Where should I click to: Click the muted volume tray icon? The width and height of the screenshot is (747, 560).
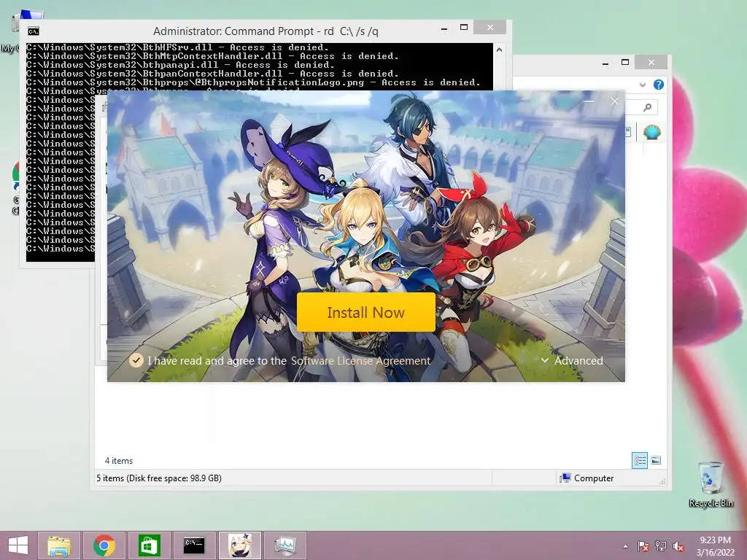[678, 546]
